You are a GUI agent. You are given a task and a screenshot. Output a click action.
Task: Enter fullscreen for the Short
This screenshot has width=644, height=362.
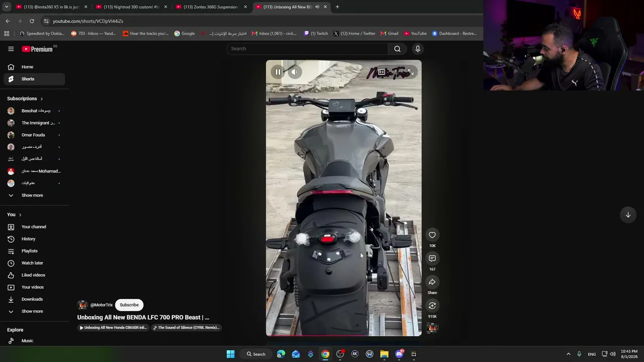click(x=411, y=72)
